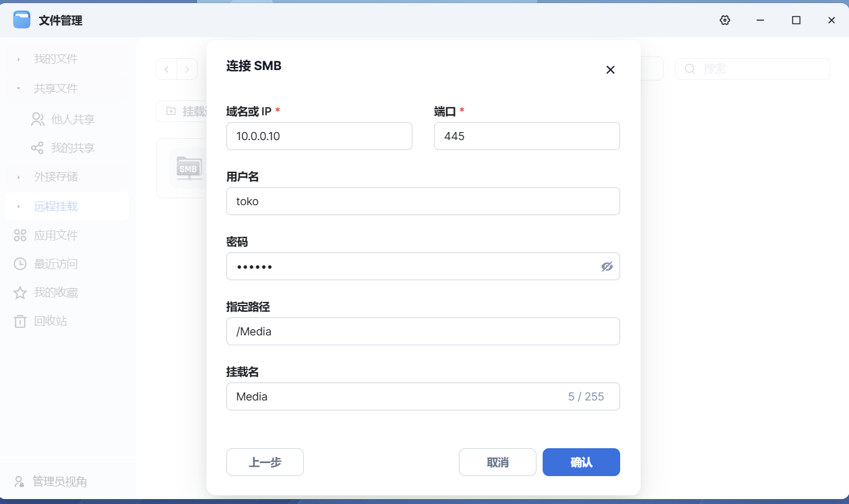This screenshot has height=504, width=849.
Task: Select 远程挂载 in sidebar
Action: click(56, 206)
